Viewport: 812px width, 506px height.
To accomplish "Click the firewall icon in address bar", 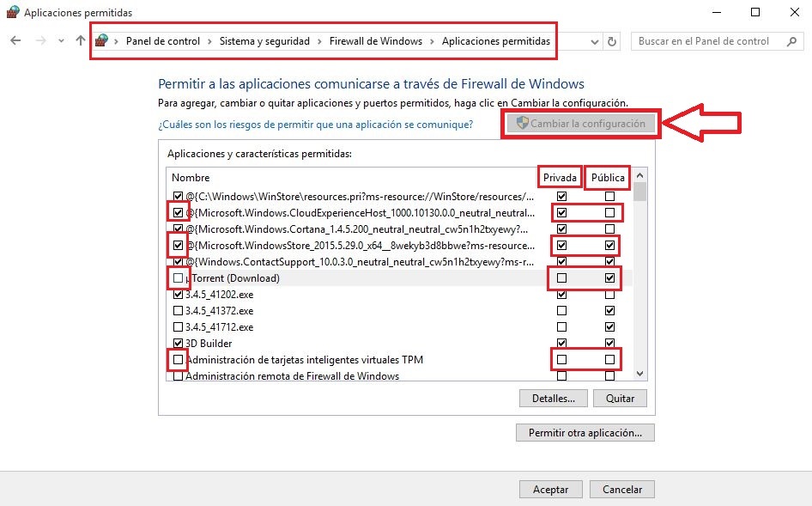I will pyautogui.click(x=102, y=40).
